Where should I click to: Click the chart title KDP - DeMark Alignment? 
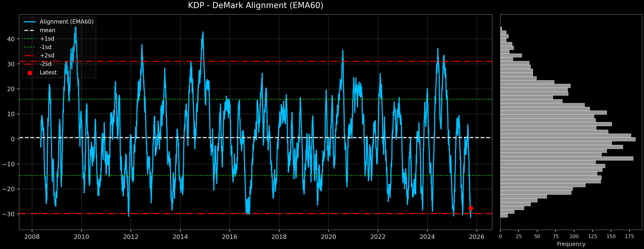[256, 5]
